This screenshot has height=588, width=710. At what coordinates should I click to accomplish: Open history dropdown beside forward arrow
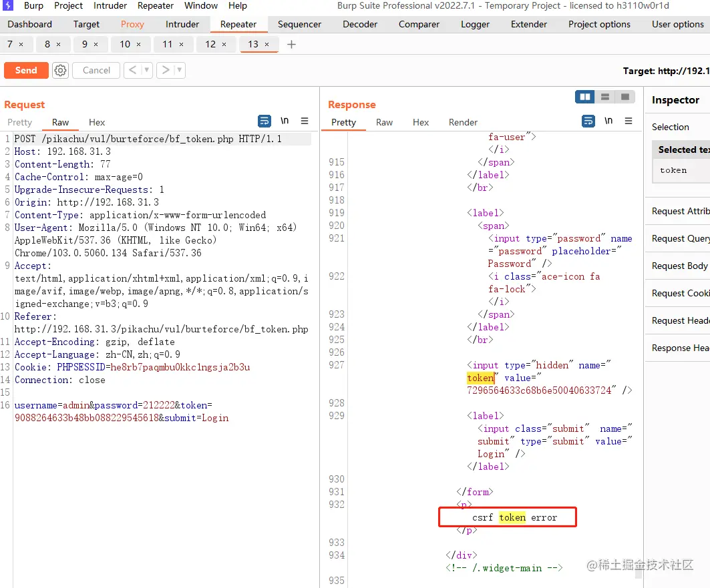180,70
